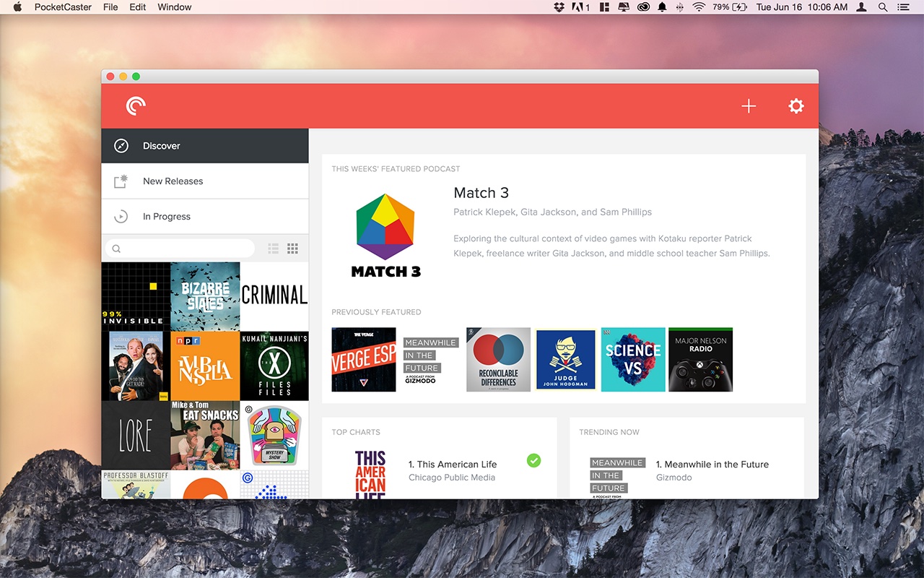924x578 pixels.
Task: Open the Lore podcast tile
Action: pos(136,436)
